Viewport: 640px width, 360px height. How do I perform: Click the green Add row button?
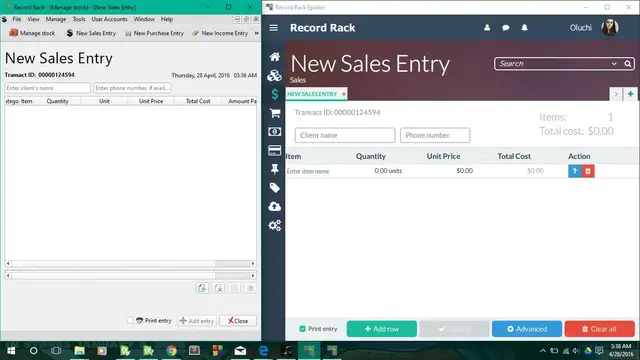point(382,329)
